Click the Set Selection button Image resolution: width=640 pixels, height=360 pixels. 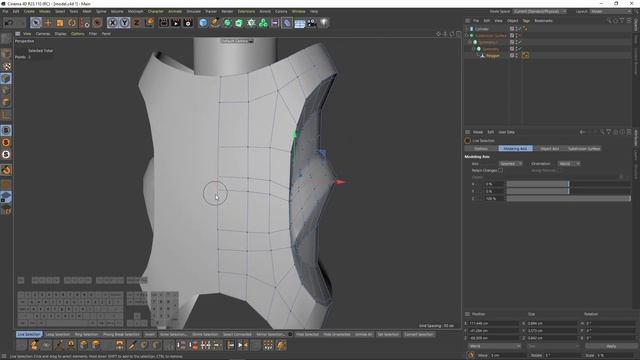[388, 334]
